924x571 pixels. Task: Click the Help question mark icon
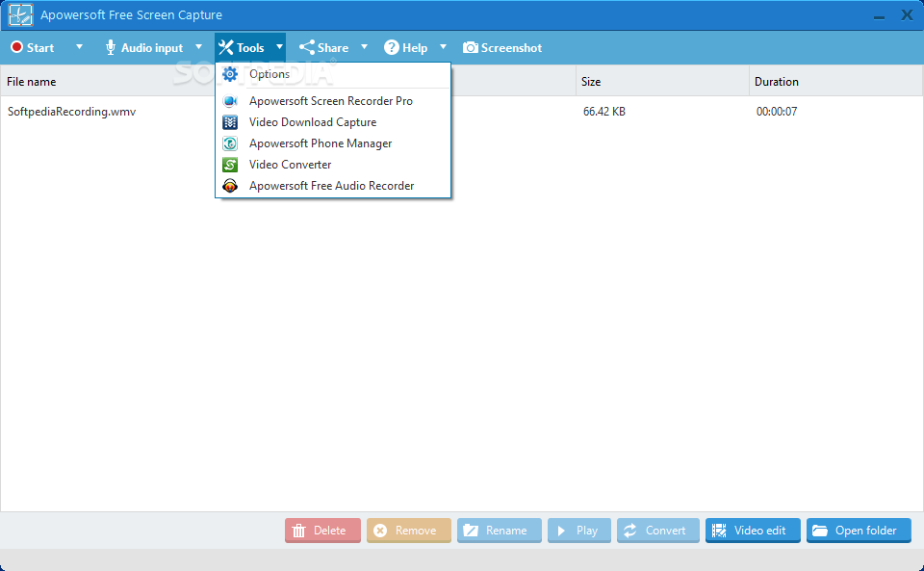pos(392,47)
